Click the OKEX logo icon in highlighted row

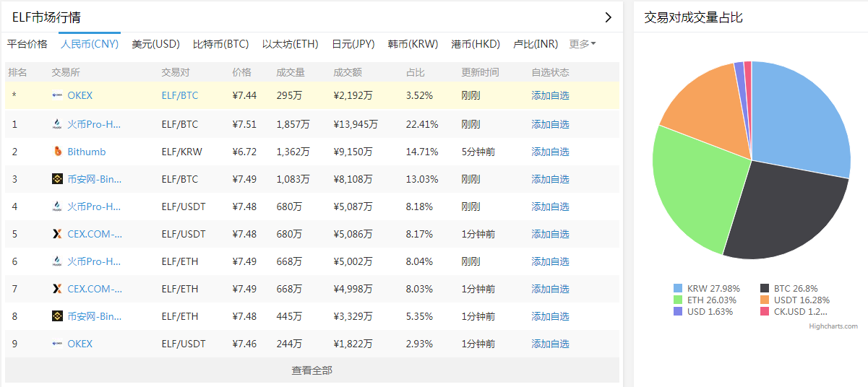(x=57, y=95)
